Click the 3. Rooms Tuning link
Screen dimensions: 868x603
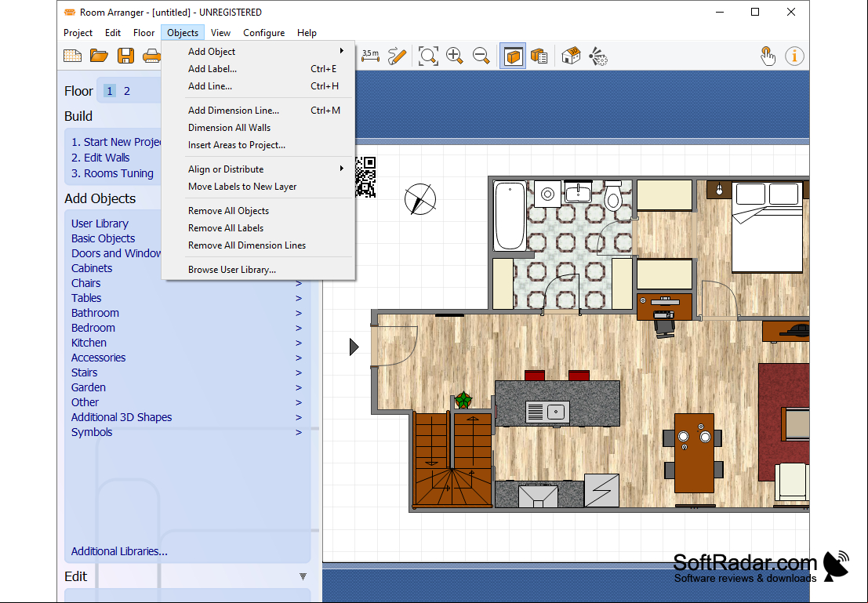(x=112, y=173)
